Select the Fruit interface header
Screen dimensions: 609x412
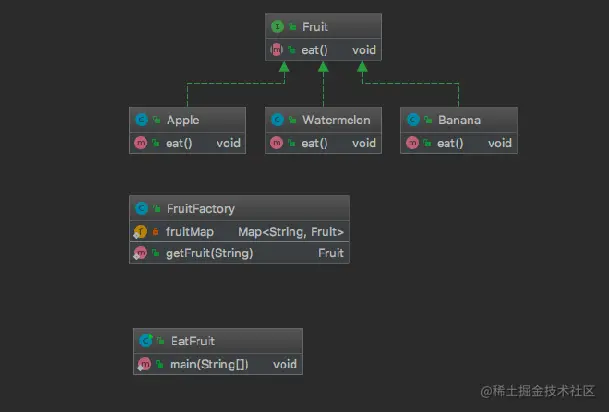(323, 26)
